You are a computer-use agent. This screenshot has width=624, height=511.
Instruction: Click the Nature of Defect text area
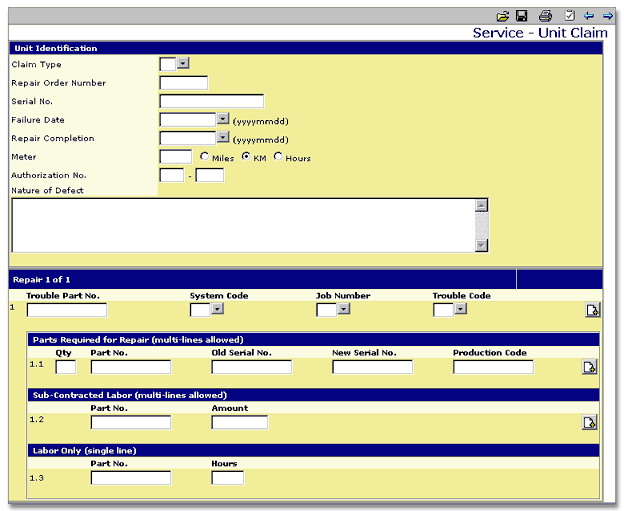[242, 225]
